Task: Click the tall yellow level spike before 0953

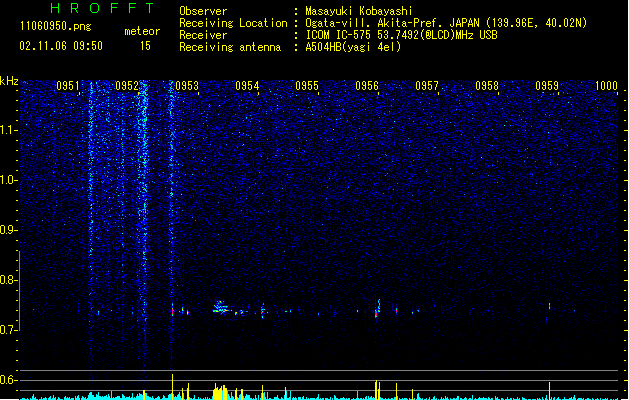Action: pyautogui.click(x=172, y=386)
